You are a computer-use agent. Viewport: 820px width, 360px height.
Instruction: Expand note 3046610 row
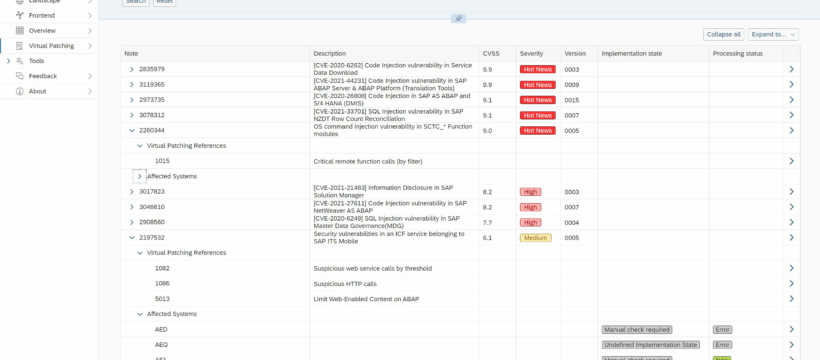(132, 207)
